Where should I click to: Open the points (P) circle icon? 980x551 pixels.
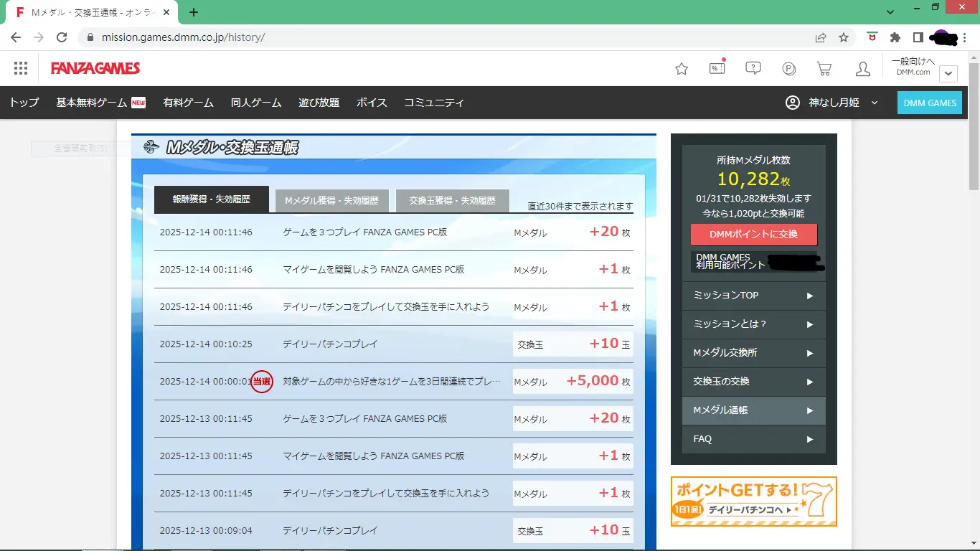(x=788, y=69)
